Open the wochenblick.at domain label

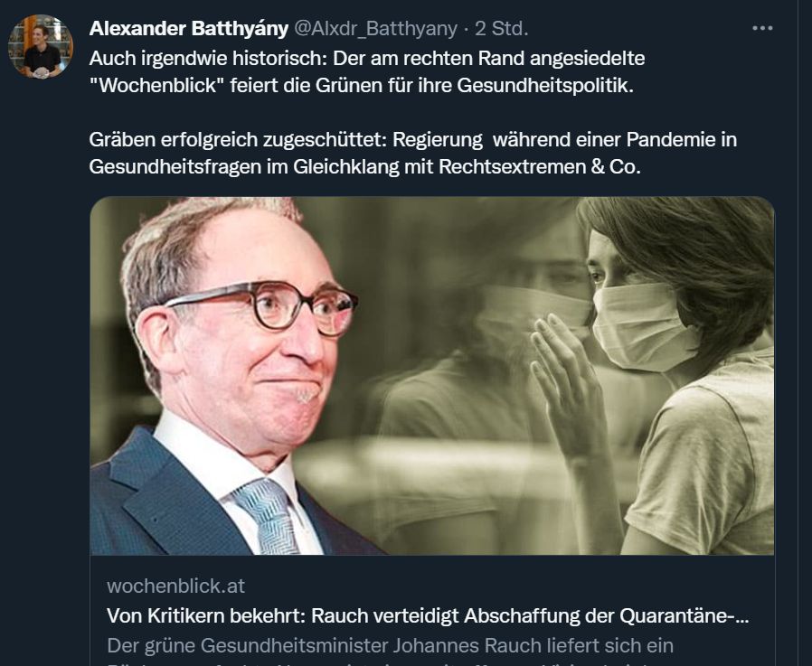point(175,586)
